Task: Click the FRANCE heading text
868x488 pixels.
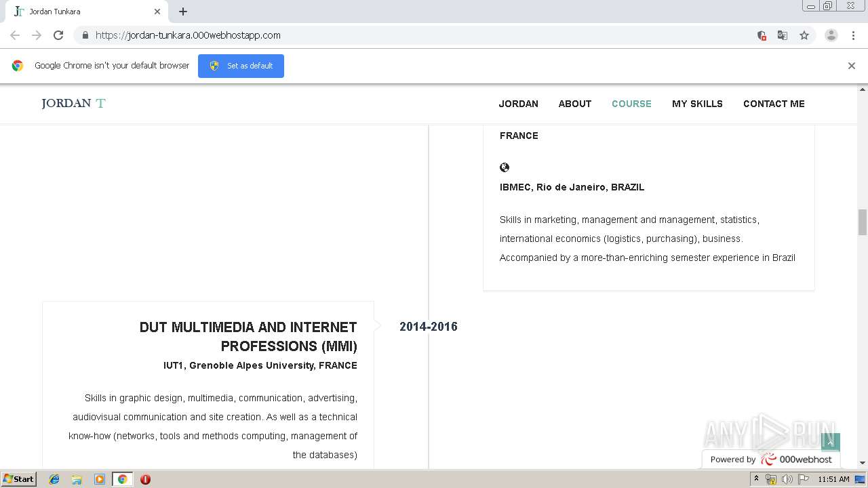Action: [519, 136]
